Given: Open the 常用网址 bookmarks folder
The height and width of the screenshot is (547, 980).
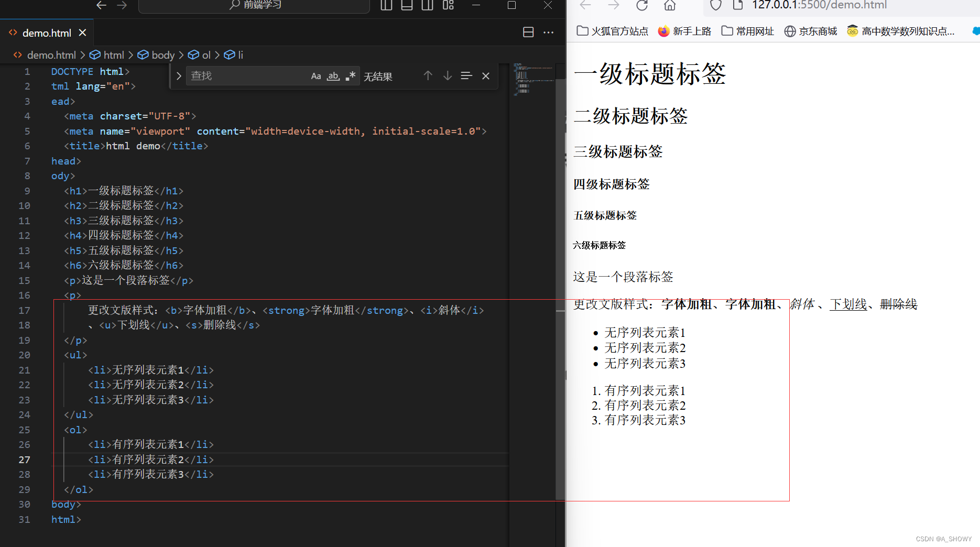Looking at the screenshot, I should point(749,31).
